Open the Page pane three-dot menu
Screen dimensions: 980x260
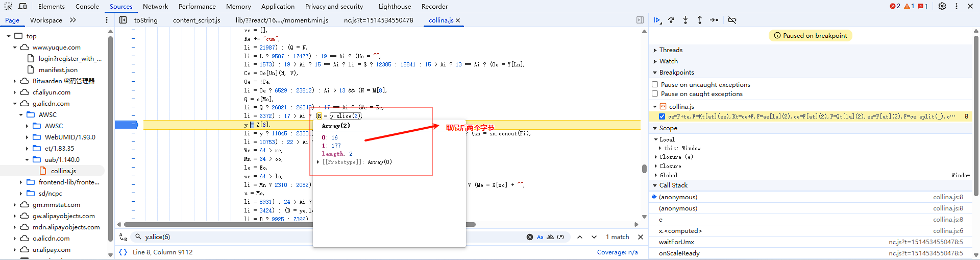coord(107,20)
